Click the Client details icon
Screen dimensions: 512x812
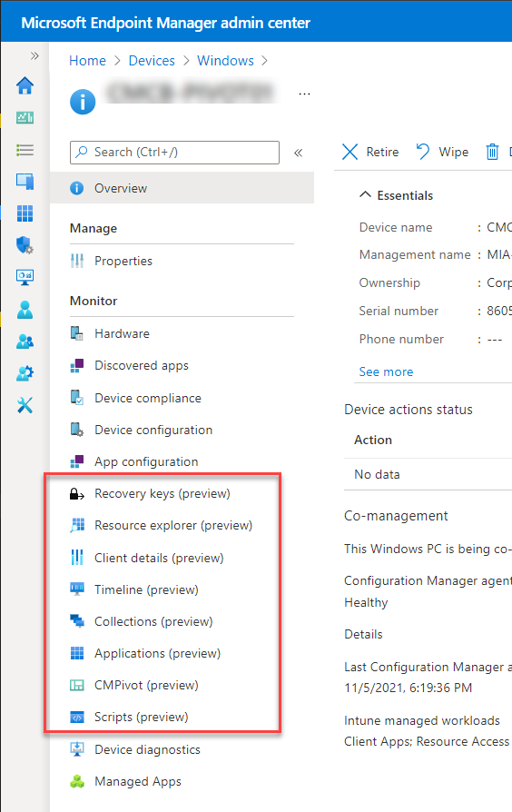coord(77,557)
